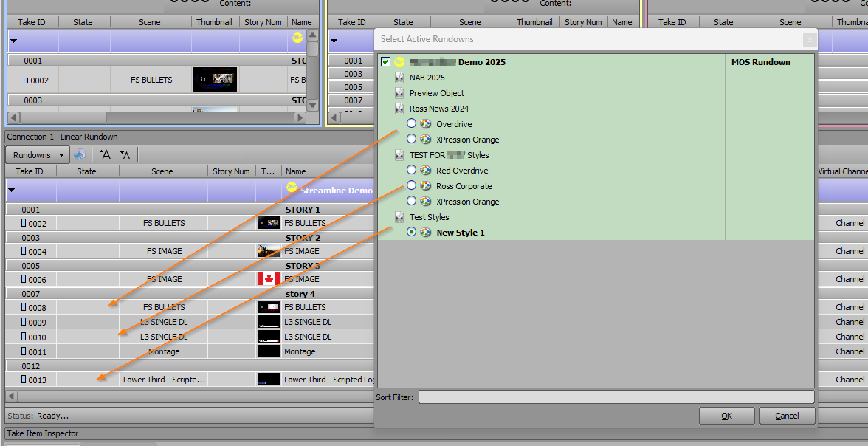Click Scene column header in Linear Rundown
The width and height of the screenshot is (868, 446).
pos(162,172)
